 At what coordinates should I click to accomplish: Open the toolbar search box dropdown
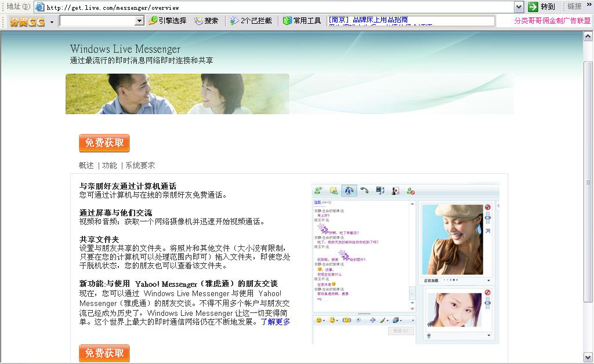(x=140, y=21)
